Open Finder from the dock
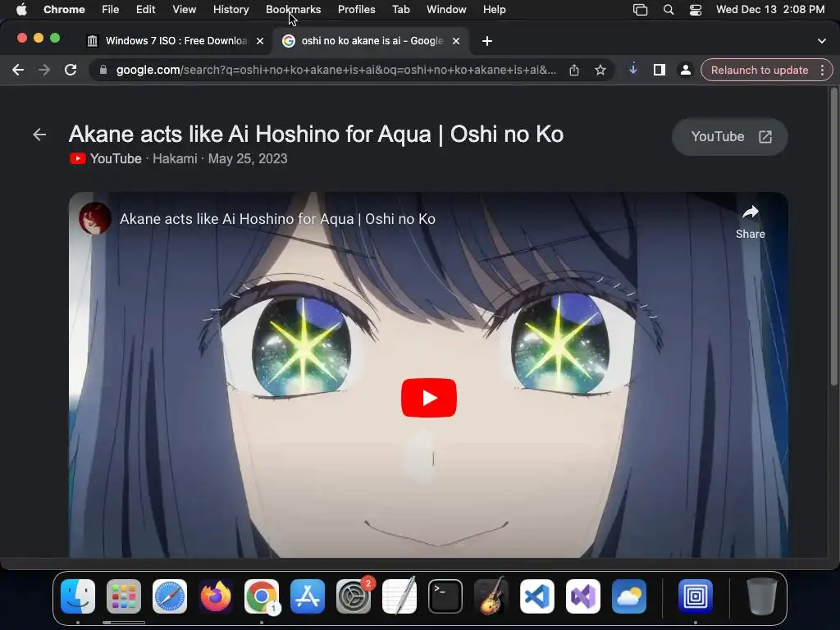 (78, 596)
